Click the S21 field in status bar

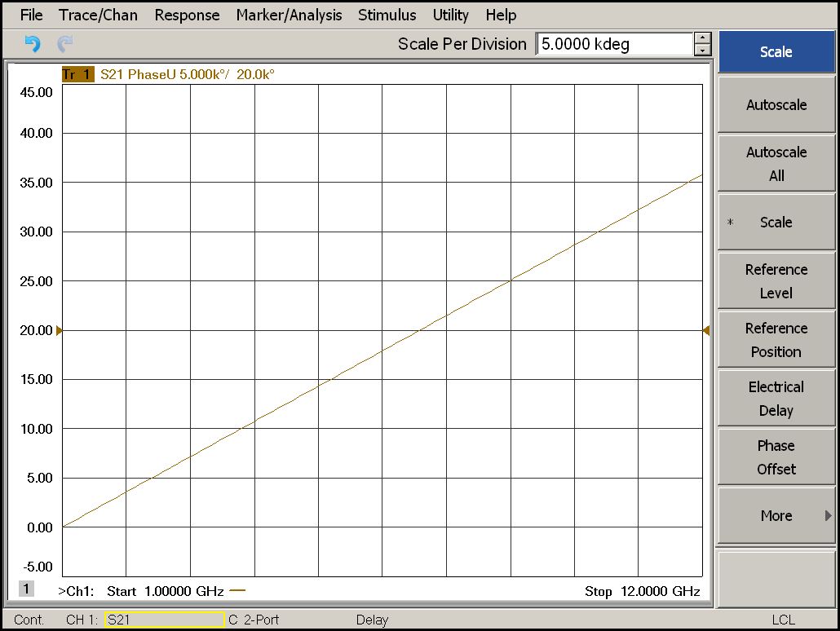(x=164, y=620)
